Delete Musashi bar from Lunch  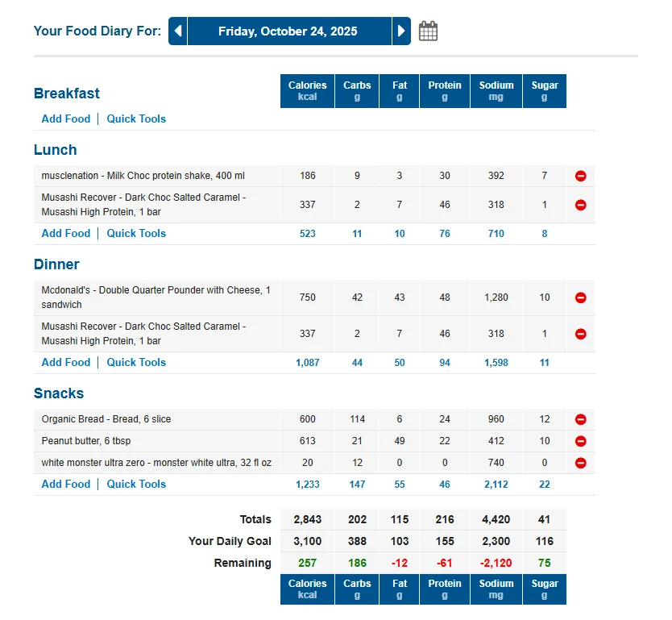point(580,205)
